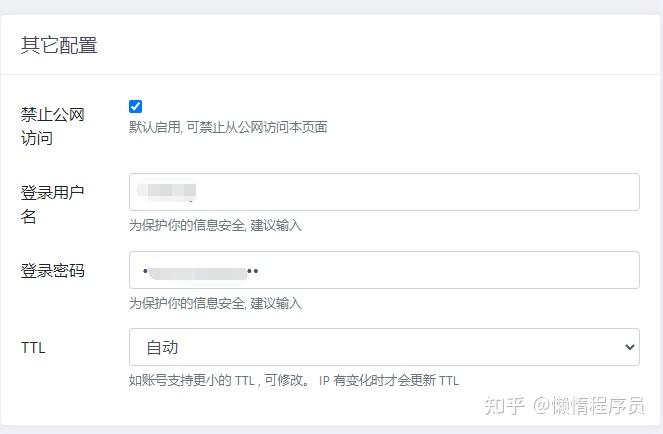Click the hint text below username field
The width and height of the screenshot is (663, 434).
click(x=215, y=225)
